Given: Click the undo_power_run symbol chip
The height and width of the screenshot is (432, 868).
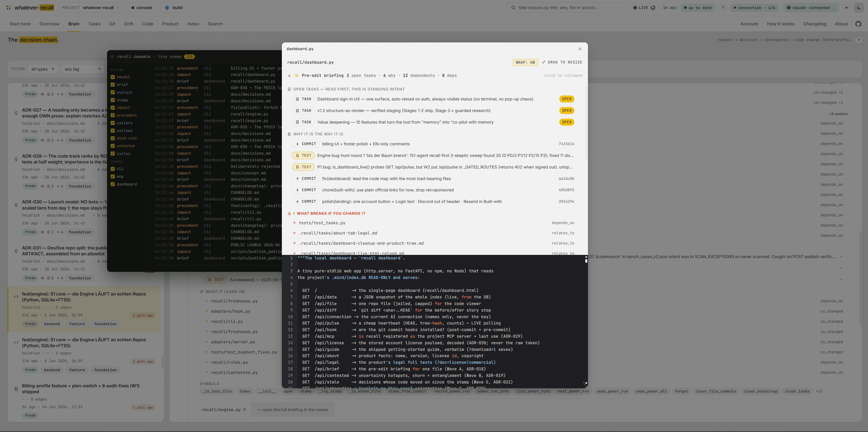Looking at the screenshot, I should [x=612, y=391].
